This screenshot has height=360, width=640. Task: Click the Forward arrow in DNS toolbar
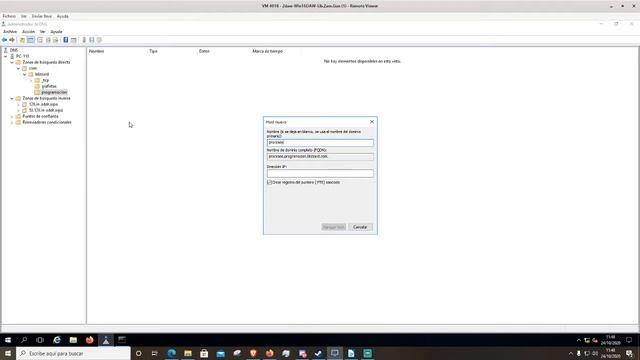coord(12,40)
